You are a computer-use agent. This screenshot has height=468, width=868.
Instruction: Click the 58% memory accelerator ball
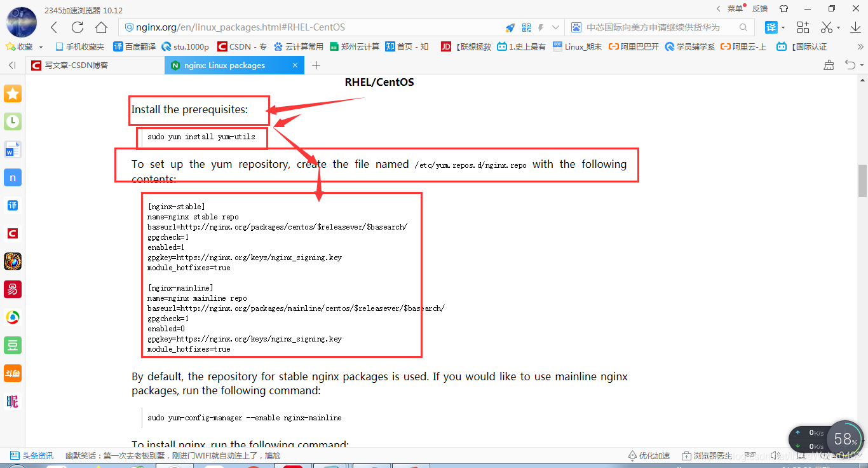tap(845, 439)
